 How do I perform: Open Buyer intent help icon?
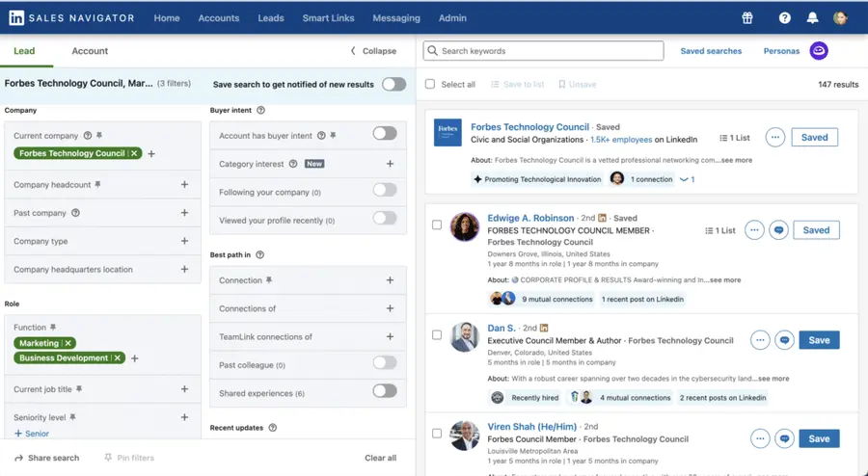click(x=260, y=110)
